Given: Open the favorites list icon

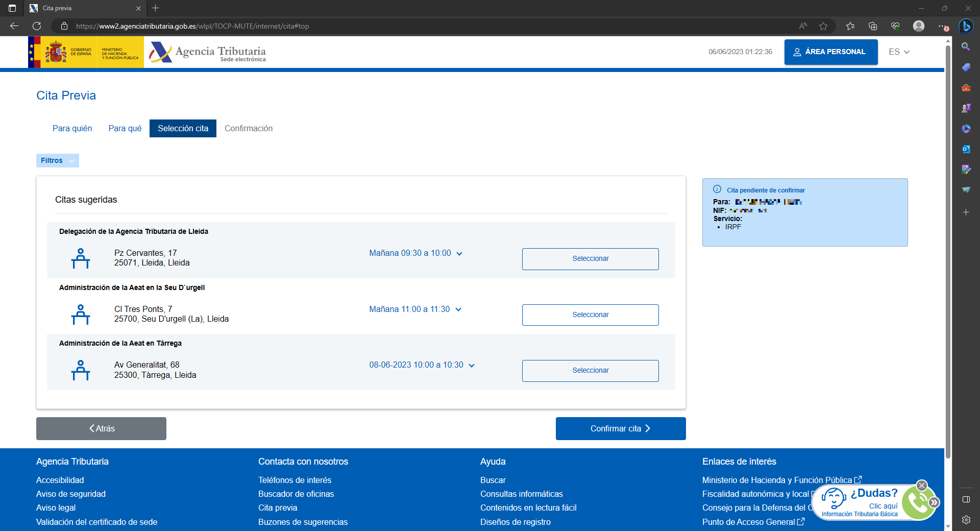Looking at the screenshot, I should click(850, 26).
